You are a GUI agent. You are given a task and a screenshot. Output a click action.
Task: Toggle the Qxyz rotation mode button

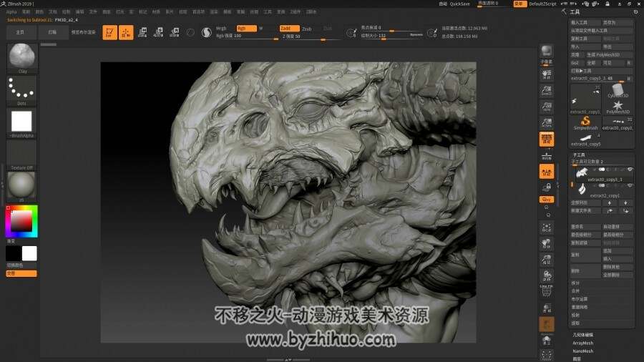(x=547, y=200)
